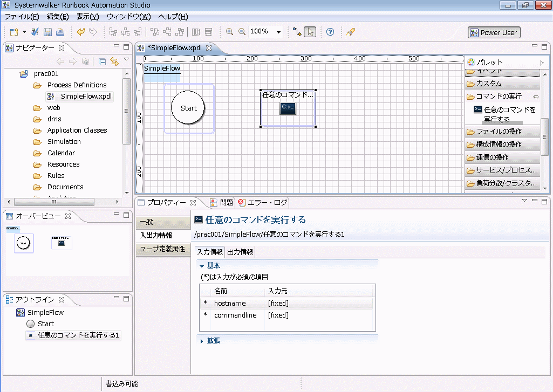Collapse the コマンドの実行 palette drawer
553x392 pixels.
click(x=499, y=96)
